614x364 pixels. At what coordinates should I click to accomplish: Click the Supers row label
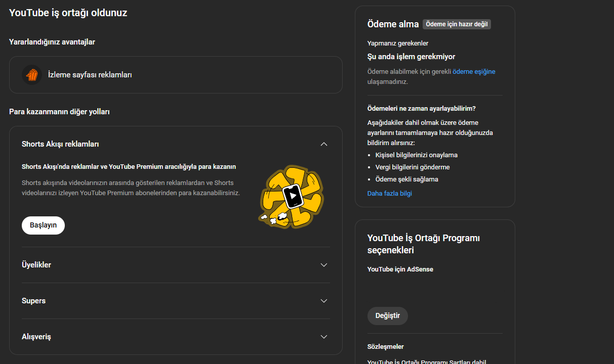[x=33, y=301]
